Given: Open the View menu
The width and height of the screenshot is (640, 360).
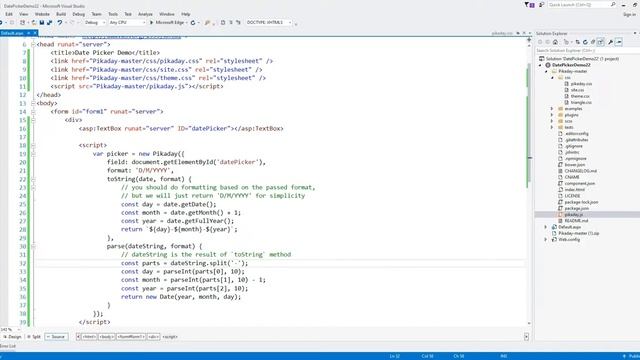Looking at the screenshot, I should 24,14.
